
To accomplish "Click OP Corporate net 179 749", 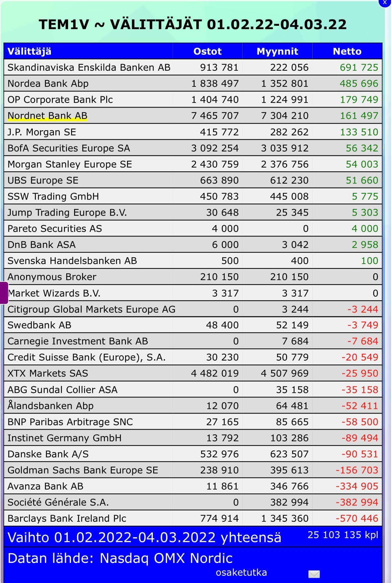I will pyautogui.click(x=359, y=100).
